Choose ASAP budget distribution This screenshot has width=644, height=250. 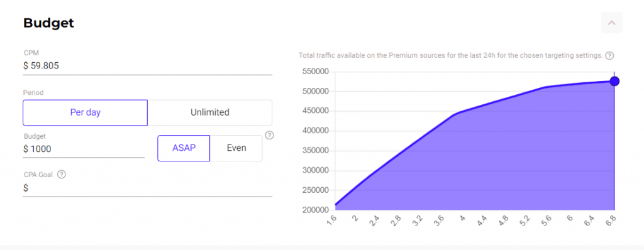pyautogui.click(x=184, y=148)
